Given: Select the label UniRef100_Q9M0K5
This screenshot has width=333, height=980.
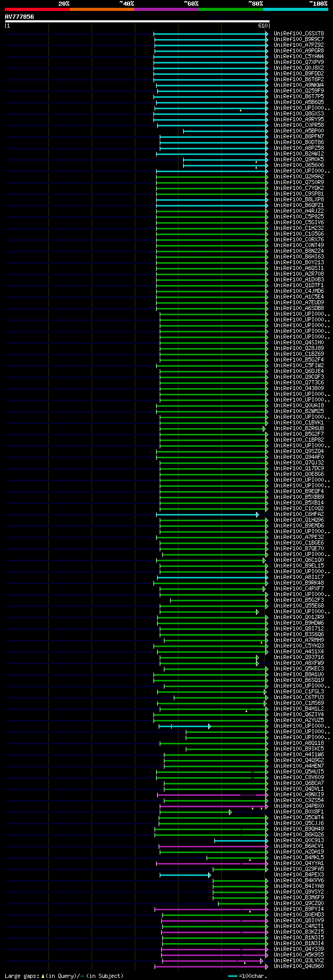Looking at the screenshot, I should [299, 159].
